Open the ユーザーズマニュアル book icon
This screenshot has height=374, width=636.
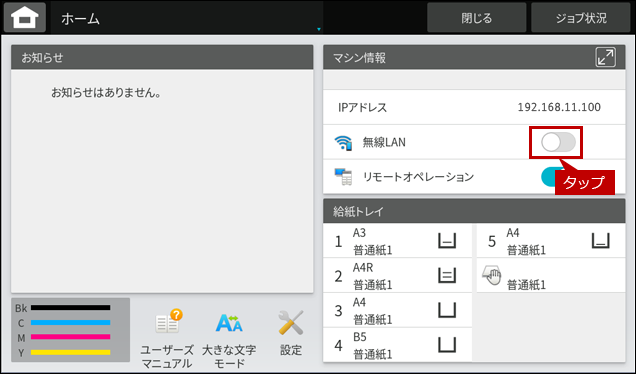point(169,322)
